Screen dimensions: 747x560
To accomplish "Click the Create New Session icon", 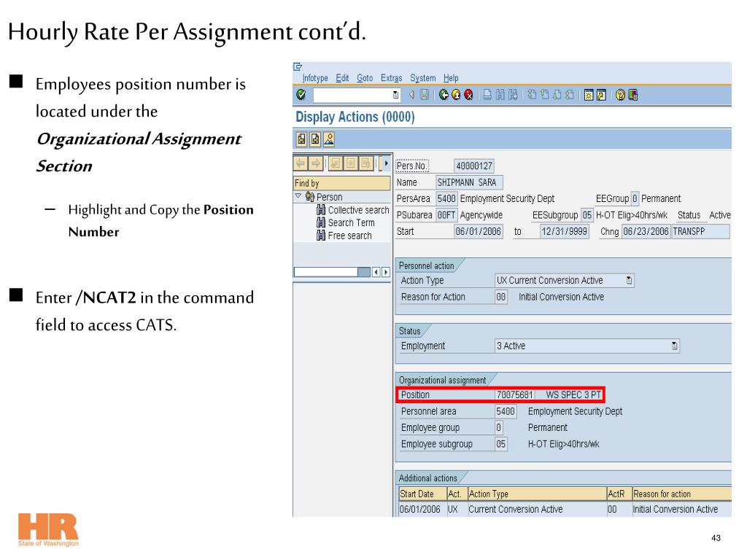I will coord(589,95).
